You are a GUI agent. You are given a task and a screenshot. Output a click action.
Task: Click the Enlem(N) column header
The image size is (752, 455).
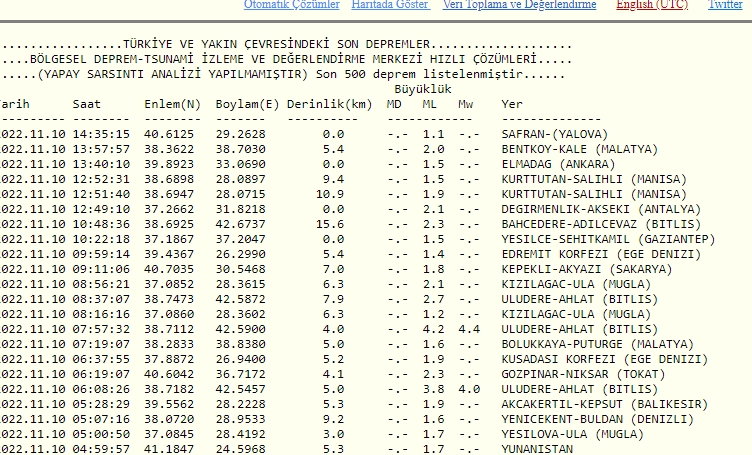pos(172,104)
